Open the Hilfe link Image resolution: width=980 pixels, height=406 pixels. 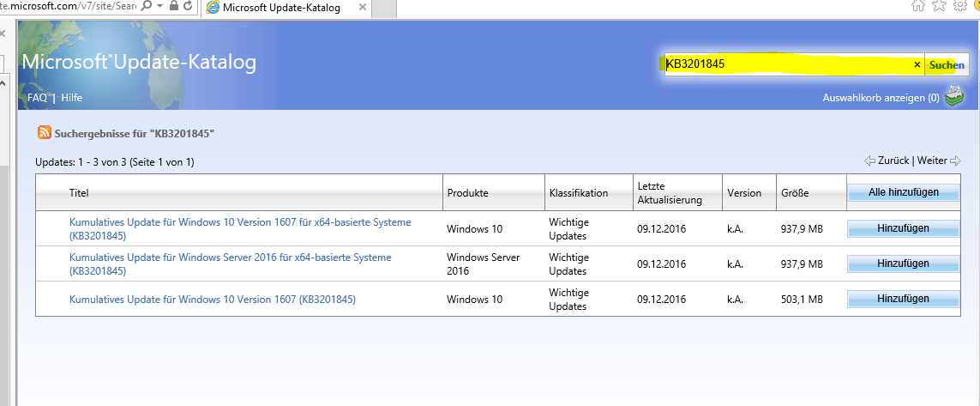[x=71, y=98]
